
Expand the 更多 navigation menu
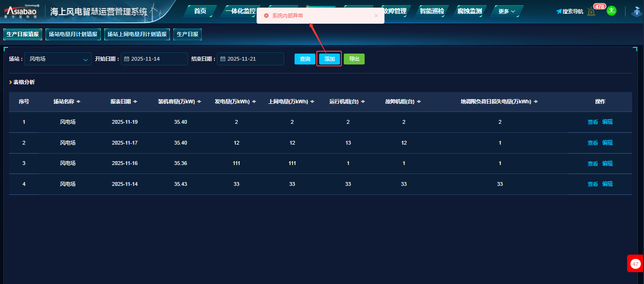coord(506,11)
